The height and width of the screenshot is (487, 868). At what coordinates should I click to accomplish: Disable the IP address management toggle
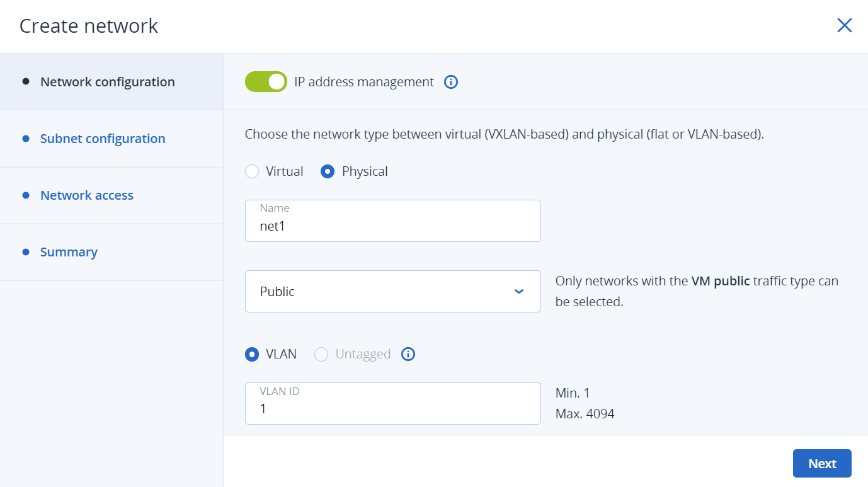tap(266, 82)
